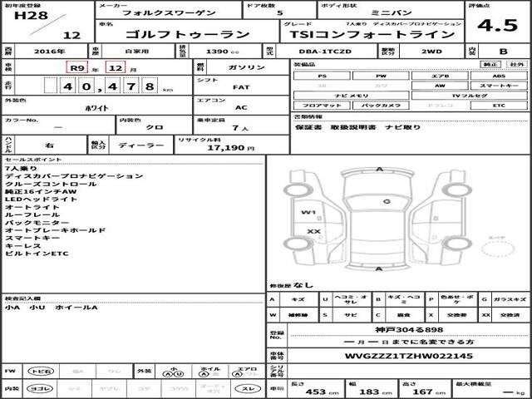
Task: Click mileage digit 0 box
Action: tap(86, 86)
